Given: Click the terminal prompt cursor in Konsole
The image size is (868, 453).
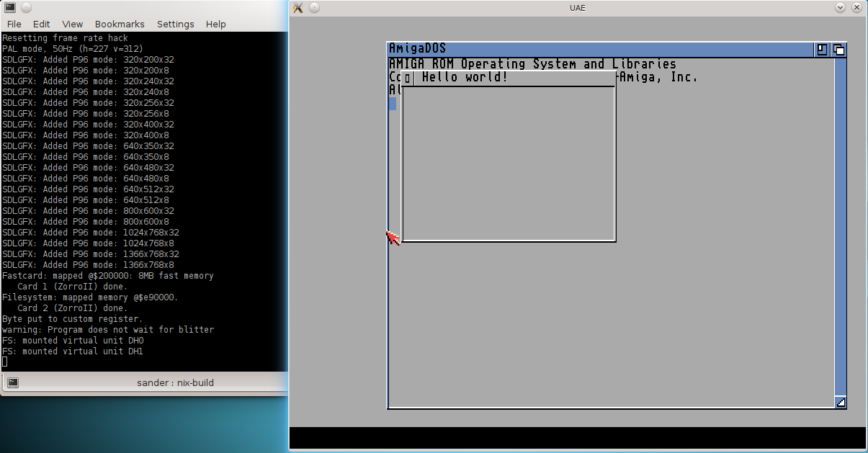Looking at the screenshot, I should (x=4, y=361).
